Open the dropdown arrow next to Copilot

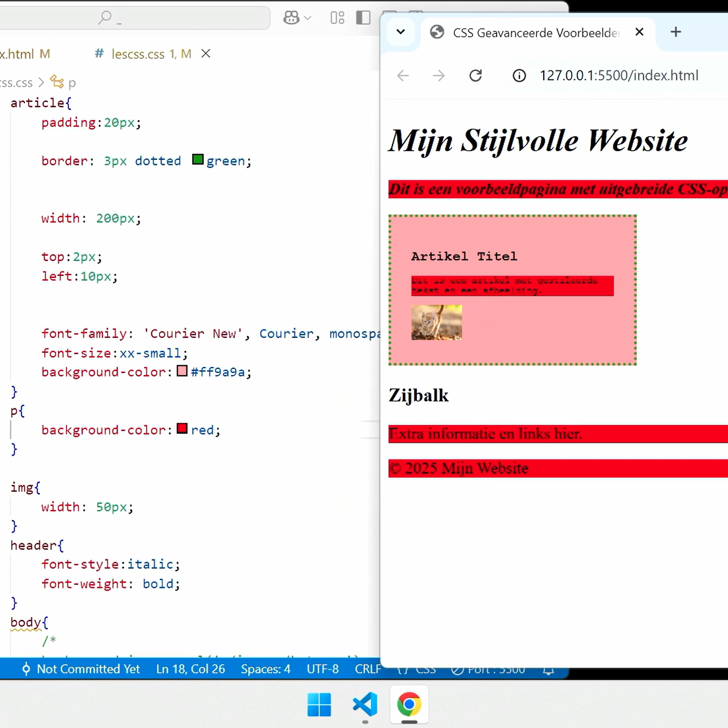308,18
